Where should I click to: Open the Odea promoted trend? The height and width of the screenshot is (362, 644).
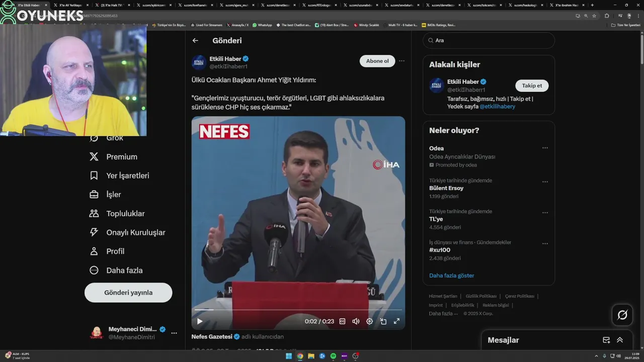[x=489, y=156]
